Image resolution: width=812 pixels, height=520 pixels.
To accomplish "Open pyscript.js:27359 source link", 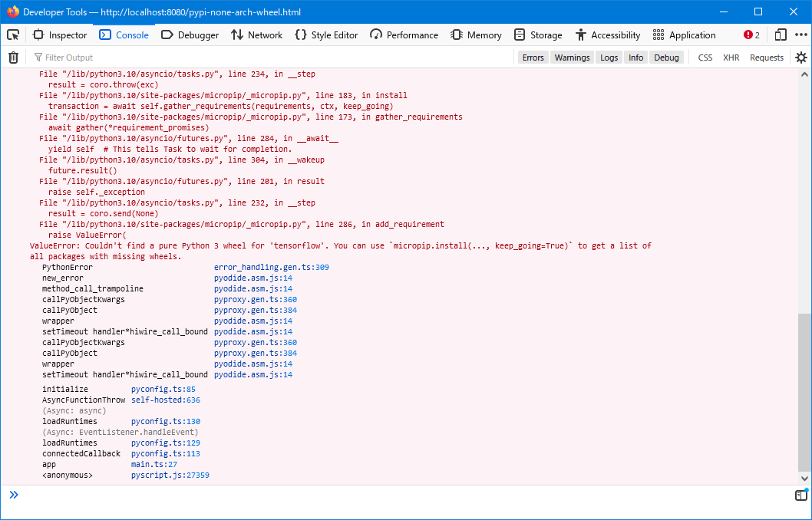I will coord(170,475).
